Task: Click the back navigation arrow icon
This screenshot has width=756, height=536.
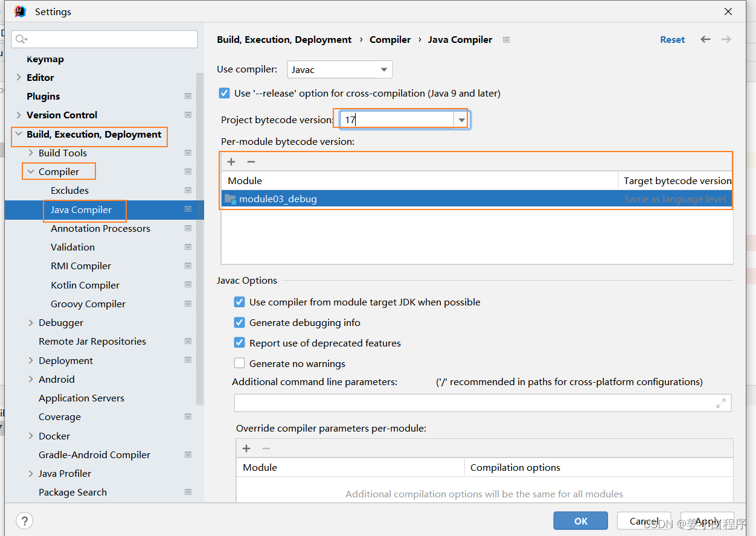Action: coord(705,39)
